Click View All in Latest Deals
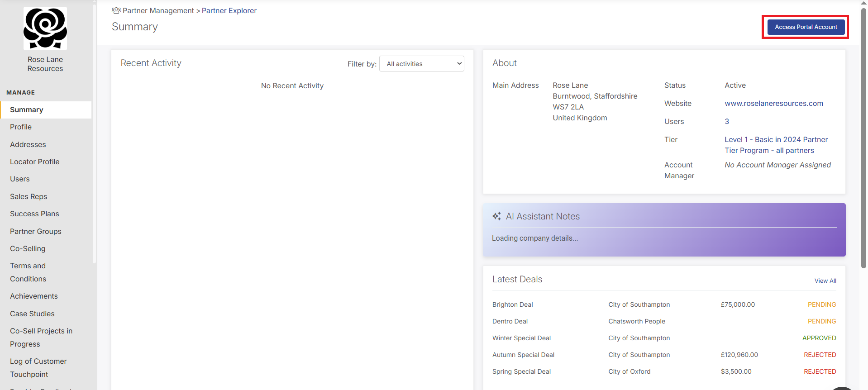The width and height of the screenshot is (868, 390). [825, 281]
